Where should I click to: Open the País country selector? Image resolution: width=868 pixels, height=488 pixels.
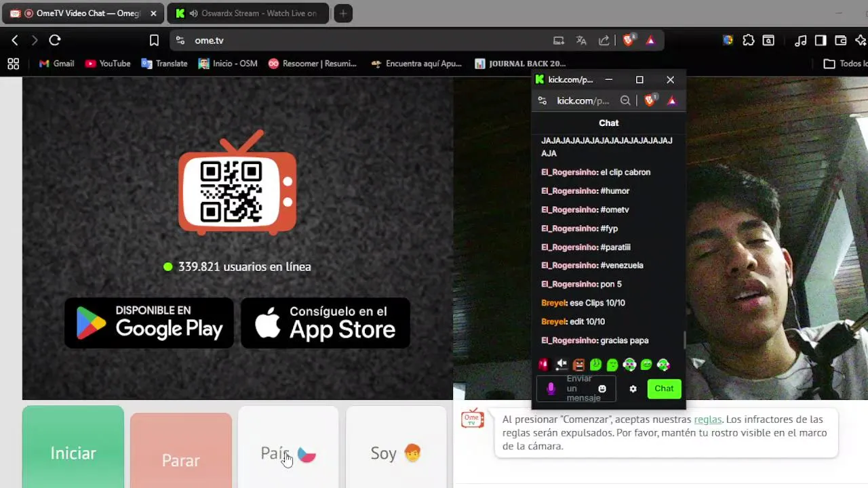click(288, 447)
